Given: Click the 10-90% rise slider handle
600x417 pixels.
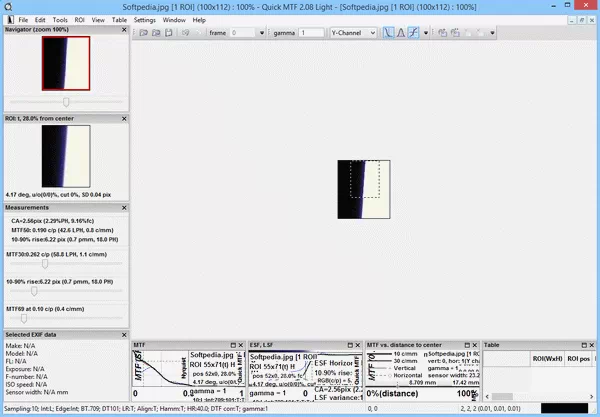Looking at the screenshot, I should coord(34,292).
